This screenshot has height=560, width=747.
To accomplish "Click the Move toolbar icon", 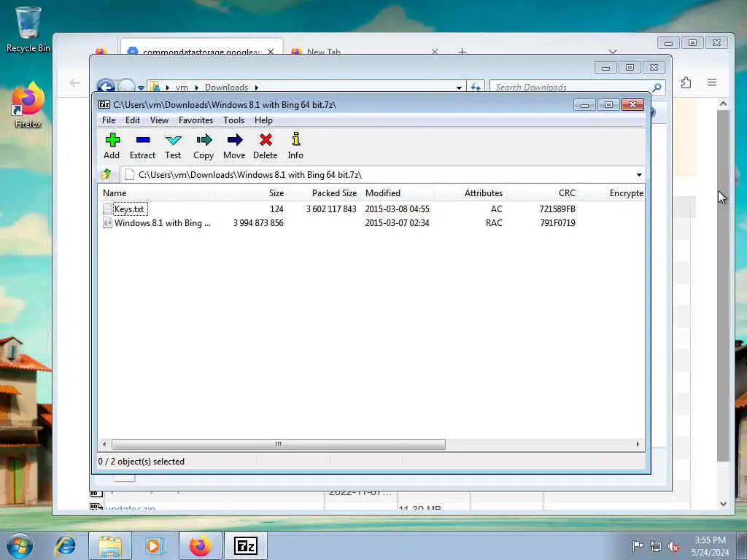I will (x=234, y=146).
